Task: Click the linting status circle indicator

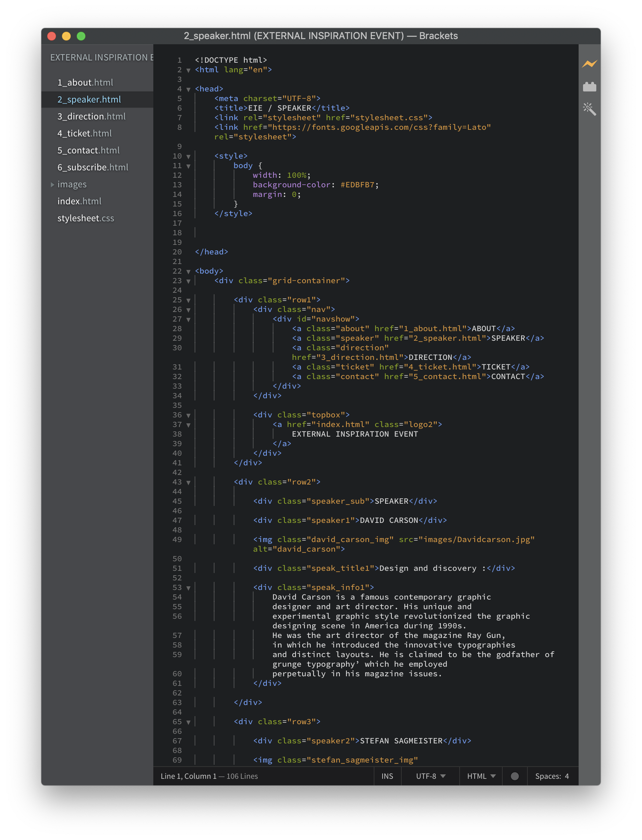Action: coord(514,776)
